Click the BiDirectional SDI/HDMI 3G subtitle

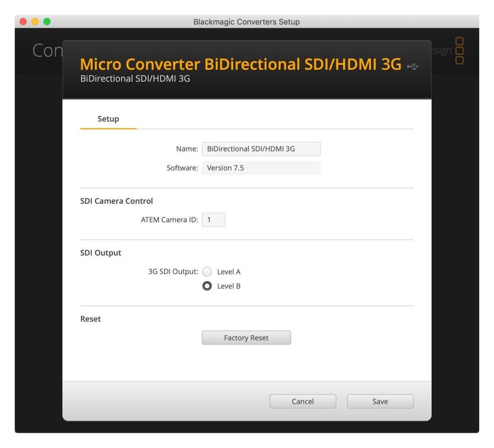coord(135,79)
